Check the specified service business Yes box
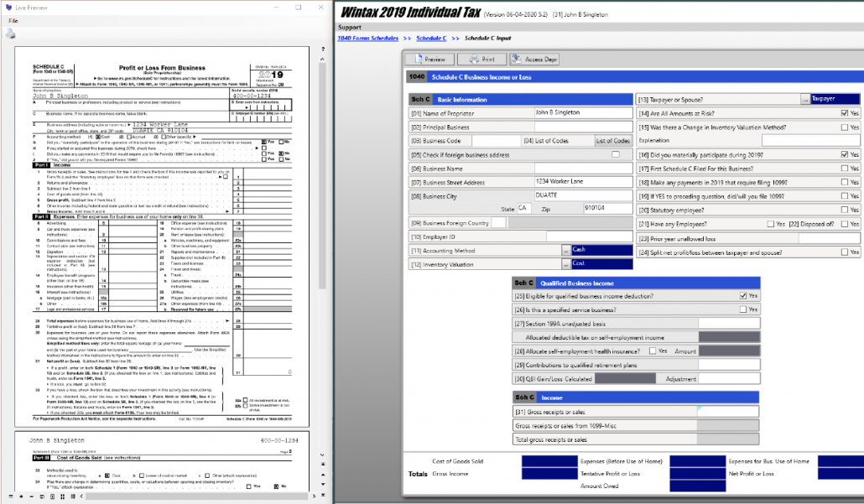This screenshot has height=504, width=864. pos(743,309)
